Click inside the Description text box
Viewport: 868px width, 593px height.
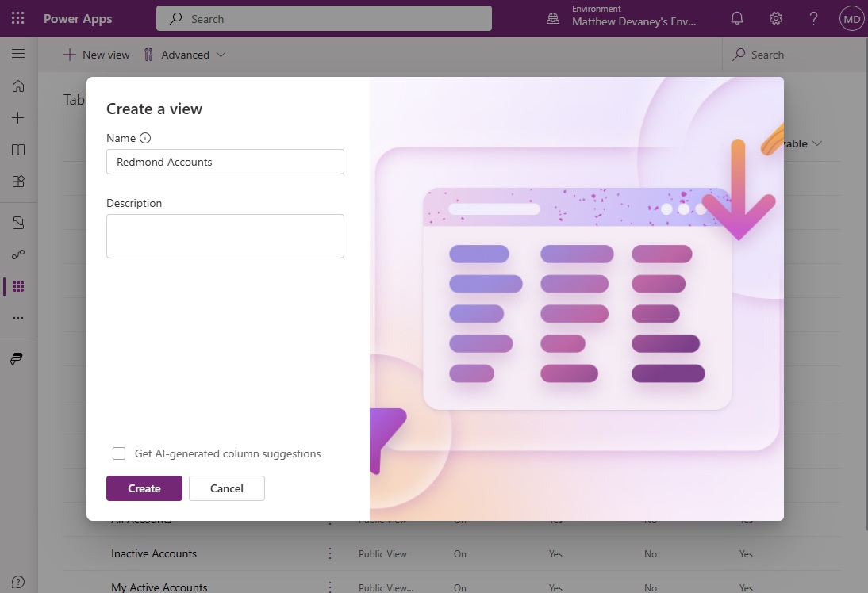(225, 235)
